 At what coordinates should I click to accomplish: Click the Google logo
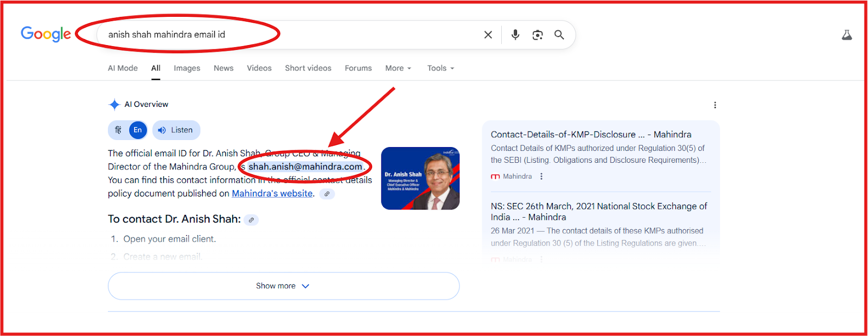tap(46, 34)
